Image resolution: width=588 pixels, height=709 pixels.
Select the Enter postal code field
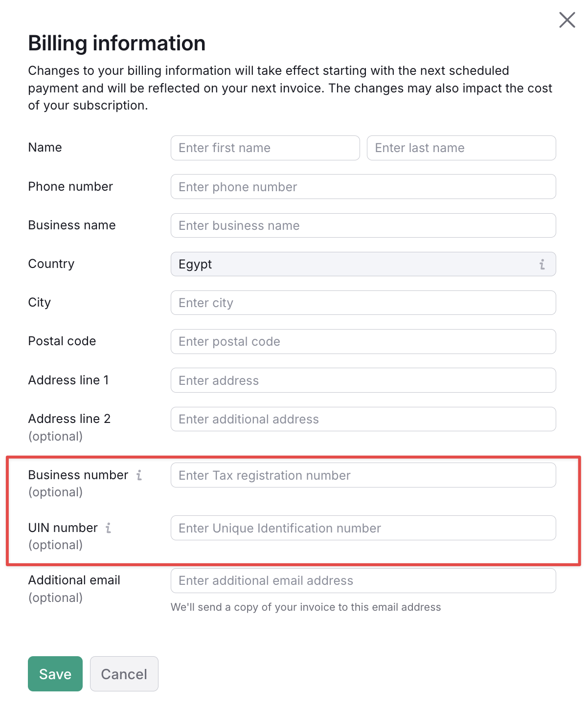point(363,341)
